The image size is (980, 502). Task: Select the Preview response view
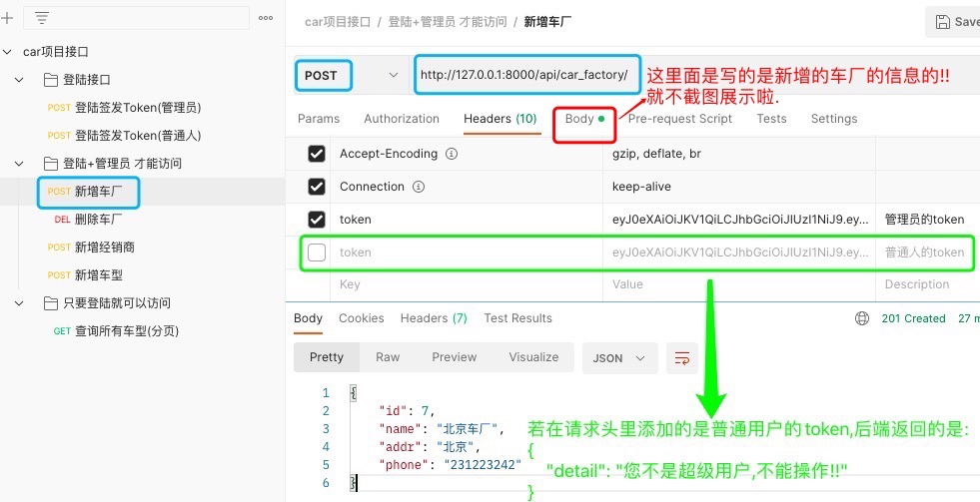pos(454,357)
